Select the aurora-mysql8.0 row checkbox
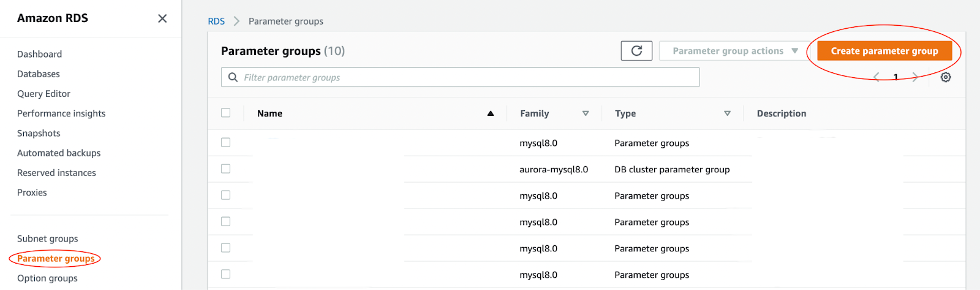The width and height of the screenshot is (980, 290). click(226, 169)
